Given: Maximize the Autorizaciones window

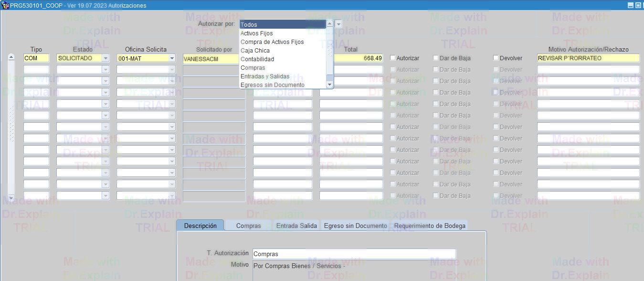Looking at the screenshot, I should pos(638,5).
